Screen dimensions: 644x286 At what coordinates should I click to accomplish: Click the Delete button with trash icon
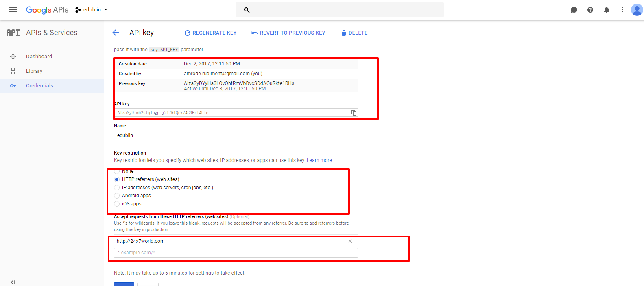coord(354,33)
